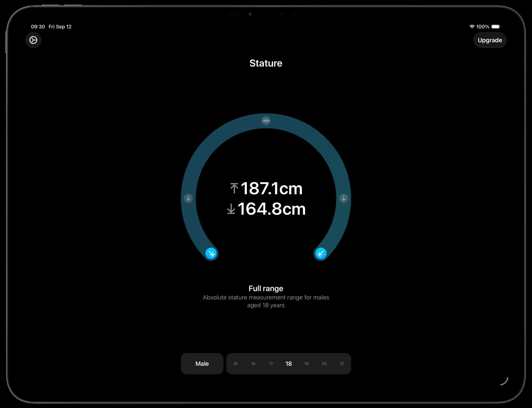
Task: Tap the currently selected age 18
Action: coord(288,364)
